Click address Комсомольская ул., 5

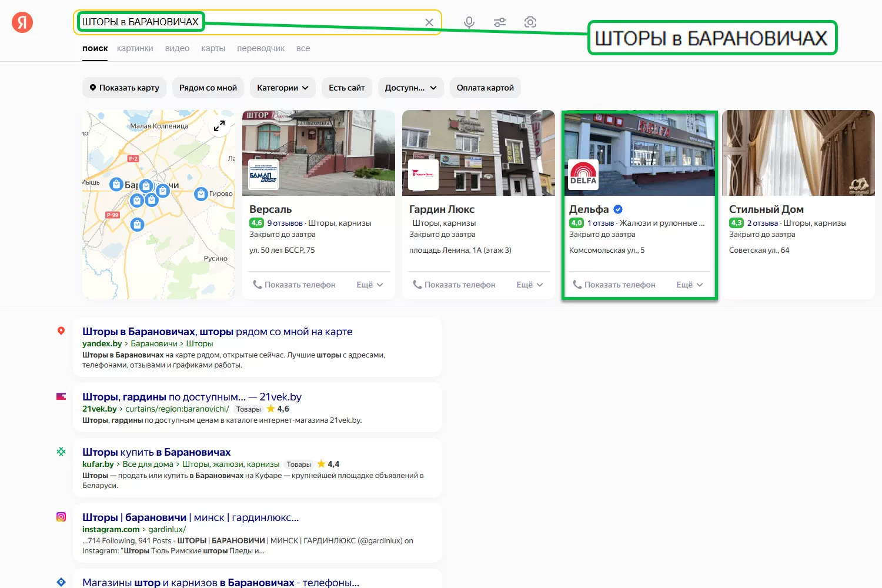(607, 250)
